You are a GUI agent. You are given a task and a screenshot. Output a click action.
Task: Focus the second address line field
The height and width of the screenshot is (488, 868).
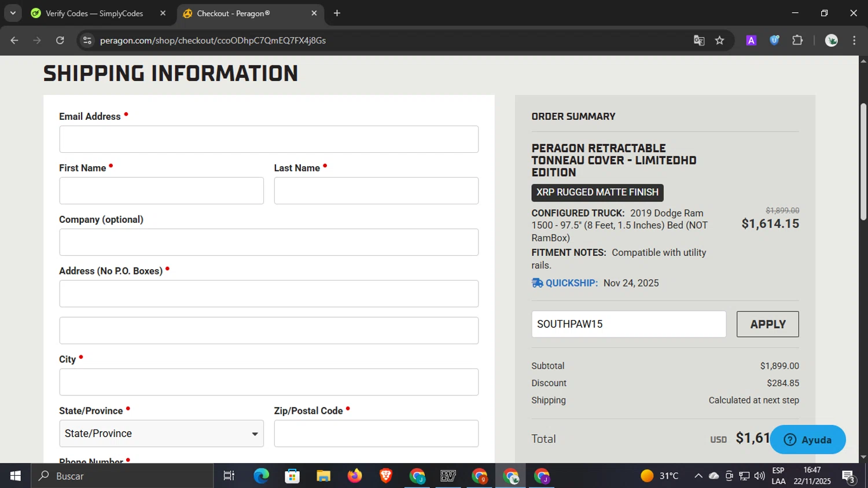[269, 331]
